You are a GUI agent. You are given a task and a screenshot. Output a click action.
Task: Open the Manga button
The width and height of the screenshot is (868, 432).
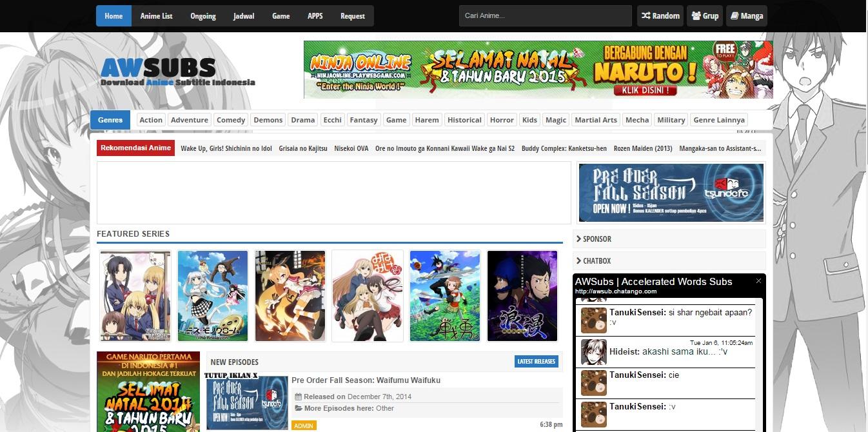pyautogui.click(x=747, y=16)
